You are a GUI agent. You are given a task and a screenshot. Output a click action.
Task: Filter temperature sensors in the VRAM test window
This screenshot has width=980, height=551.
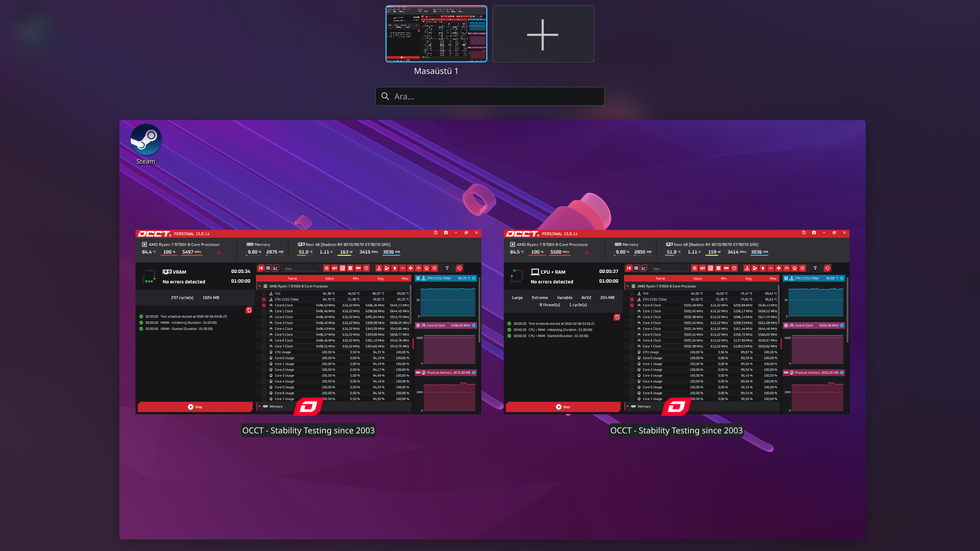[378, 268]
